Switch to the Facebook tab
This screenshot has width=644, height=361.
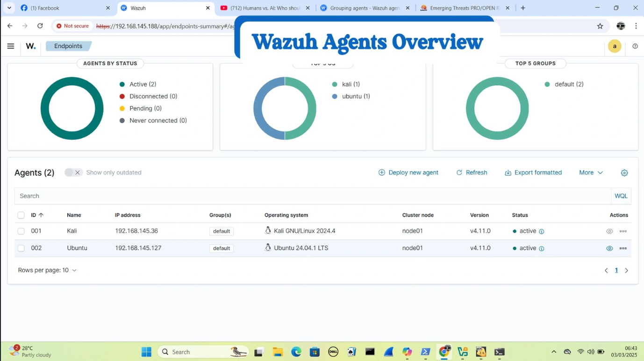click(65, 8)
